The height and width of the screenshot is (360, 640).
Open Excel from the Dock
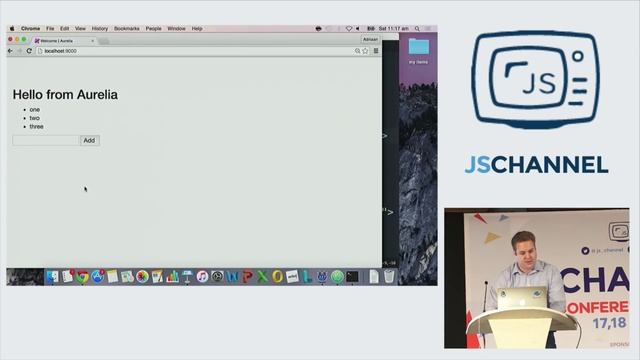pos(262,277)
